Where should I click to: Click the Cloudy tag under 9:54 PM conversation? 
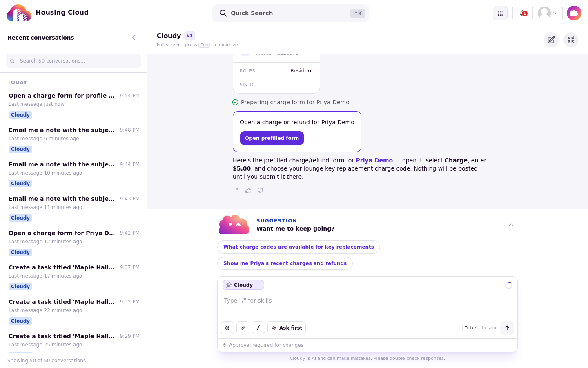(20, 115)
